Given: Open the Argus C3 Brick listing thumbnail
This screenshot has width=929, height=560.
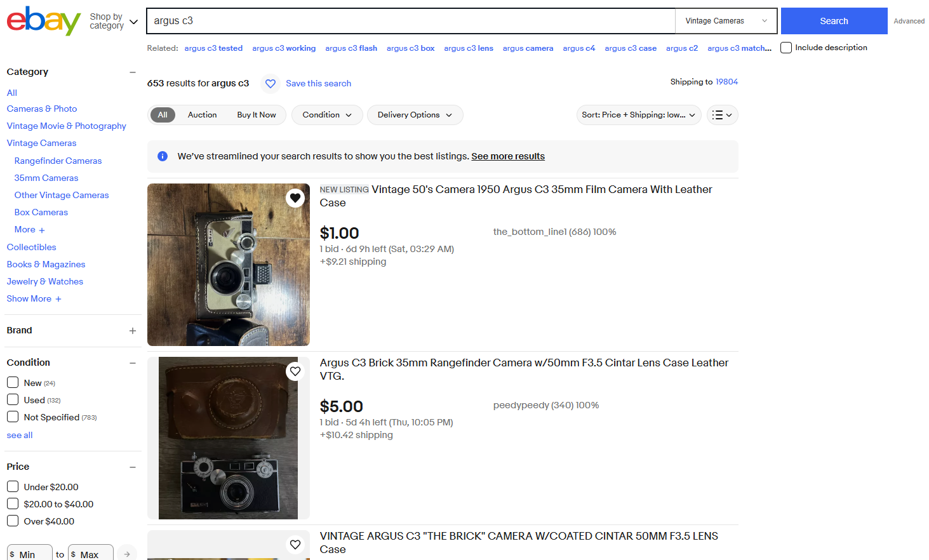Looking at the screenshot, I should pyautogui.click(x=229, y=438).
